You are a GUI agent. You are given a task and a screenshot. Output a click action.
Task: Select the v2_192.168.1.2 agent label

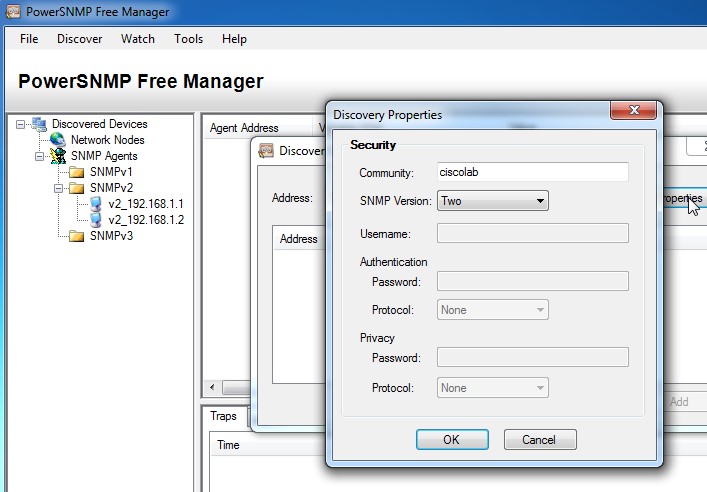pyautogui.click(x=146, y=220)
